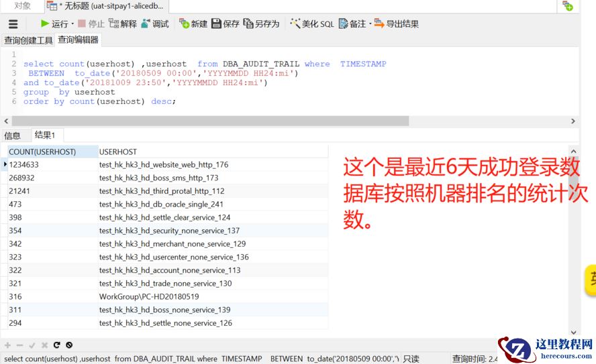Save the query with 保存
This screenshot has height=364, width=596.
pos(225,24)
